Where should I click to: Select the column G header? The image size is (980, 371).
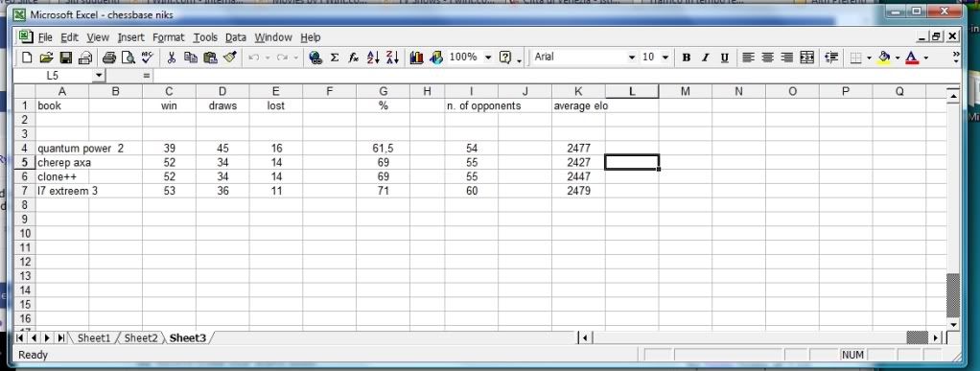(x=384, y=91)
